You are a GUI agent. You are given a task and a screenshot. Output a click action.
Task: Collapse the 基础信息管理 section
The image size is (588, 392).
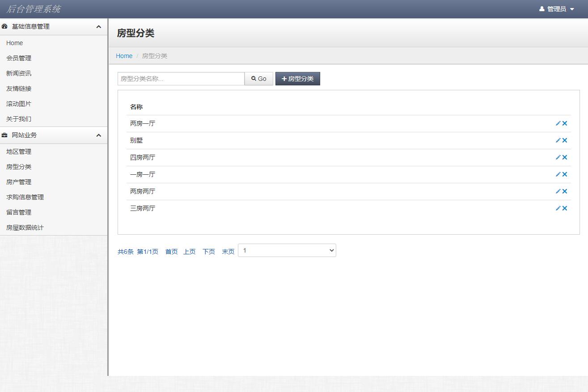click(x=99, y=26)
